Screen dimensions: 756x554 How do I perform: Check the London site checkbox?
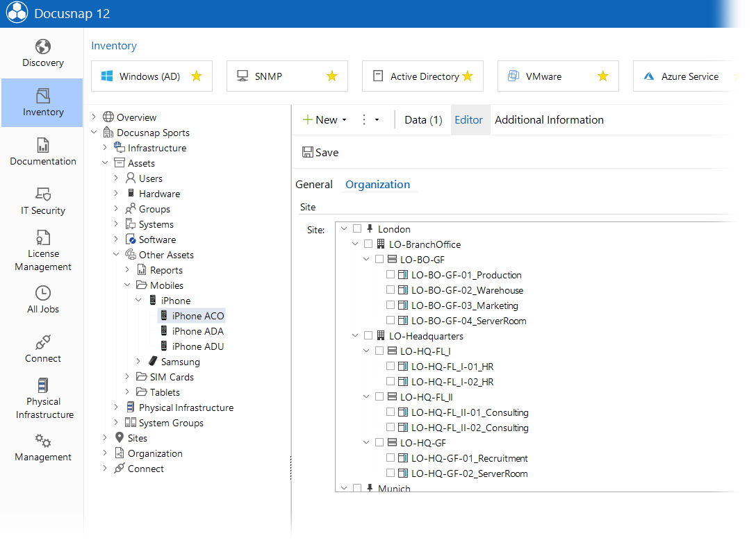coord(357,228)
